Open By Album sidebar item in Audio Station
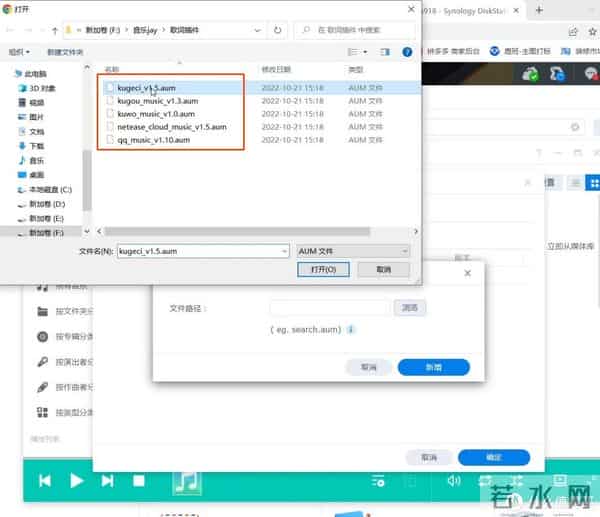Viewport: 600px width, 517px height. [x=65, y=336]
